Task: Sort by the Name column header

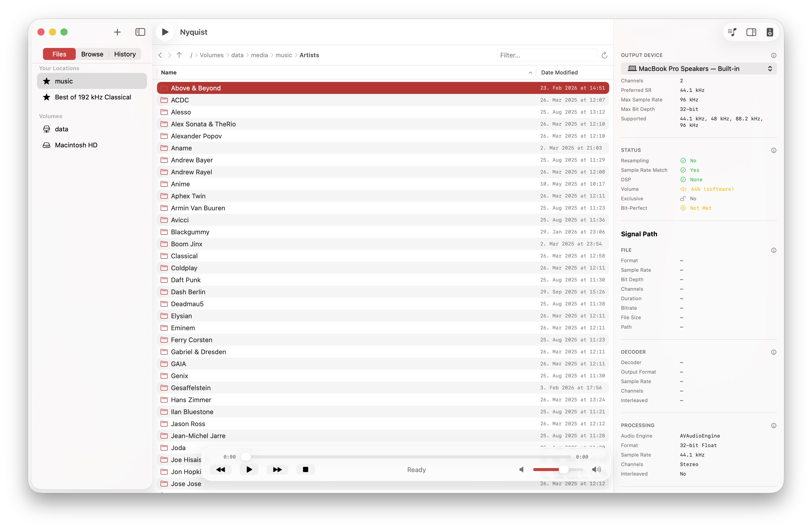Action: 346,73
